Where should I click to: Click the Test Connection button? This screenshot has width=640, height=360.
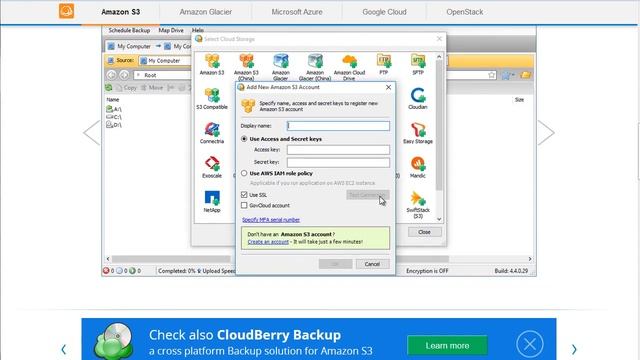pos(368,195)
